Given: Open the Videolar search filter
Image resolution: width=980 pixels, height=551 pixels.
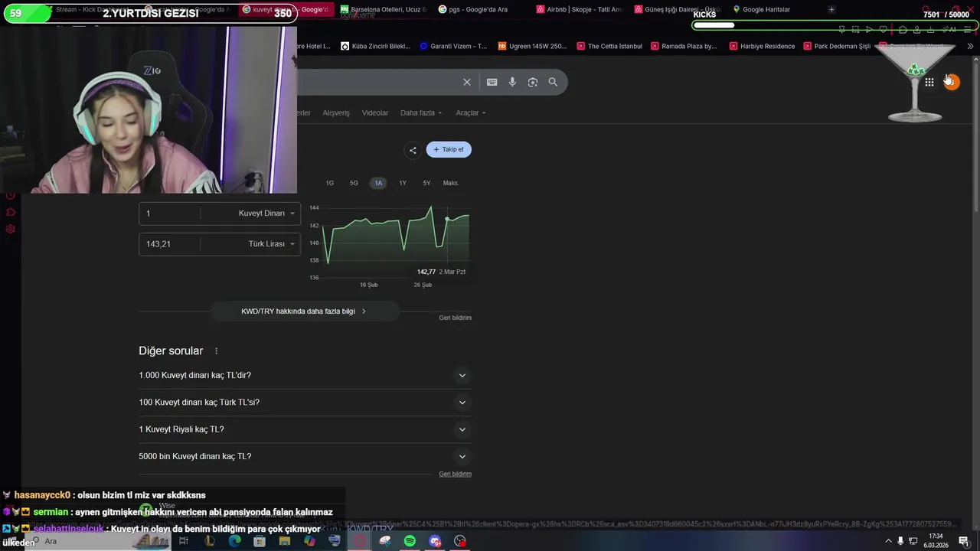Looking at the screenshot, I should point(375,112).
